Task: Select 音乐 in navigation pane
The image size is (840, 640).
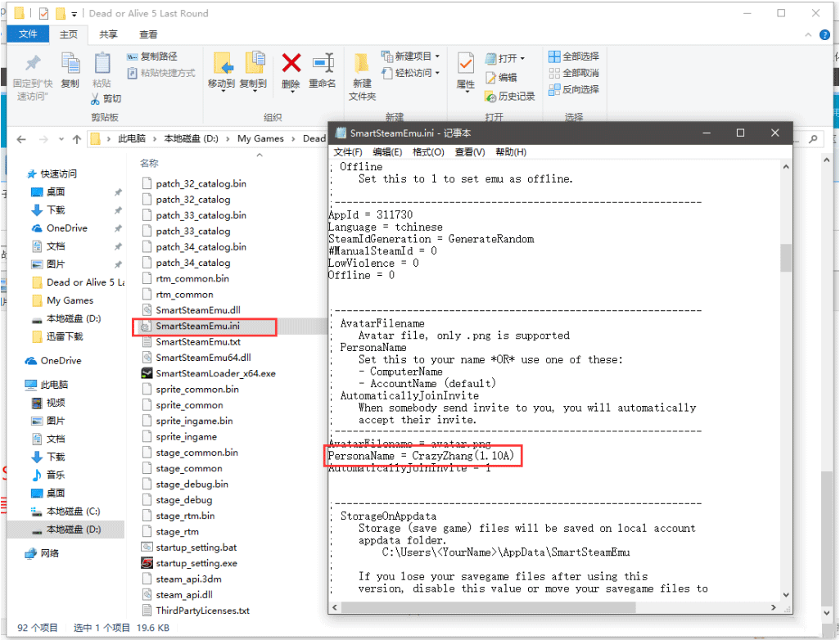Action: point(49,475)
